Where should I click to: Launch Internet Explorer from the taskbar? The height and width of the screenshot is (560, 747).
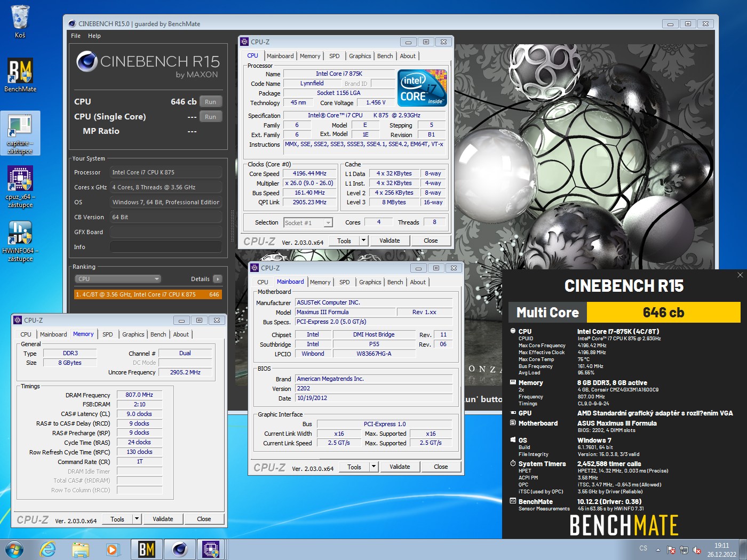click(x=48, y=549)
